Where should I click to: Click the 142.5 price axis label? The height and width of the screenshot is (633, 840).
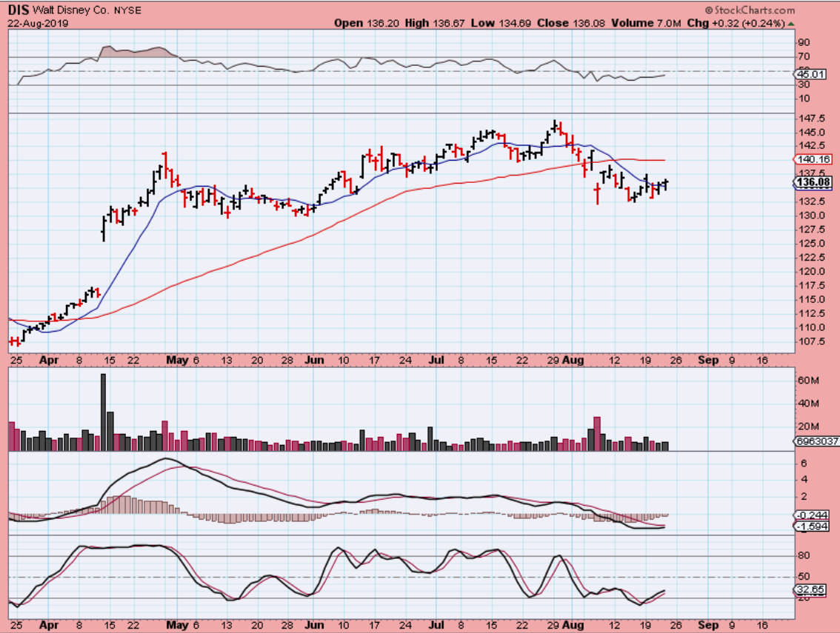tap(811, 146)
